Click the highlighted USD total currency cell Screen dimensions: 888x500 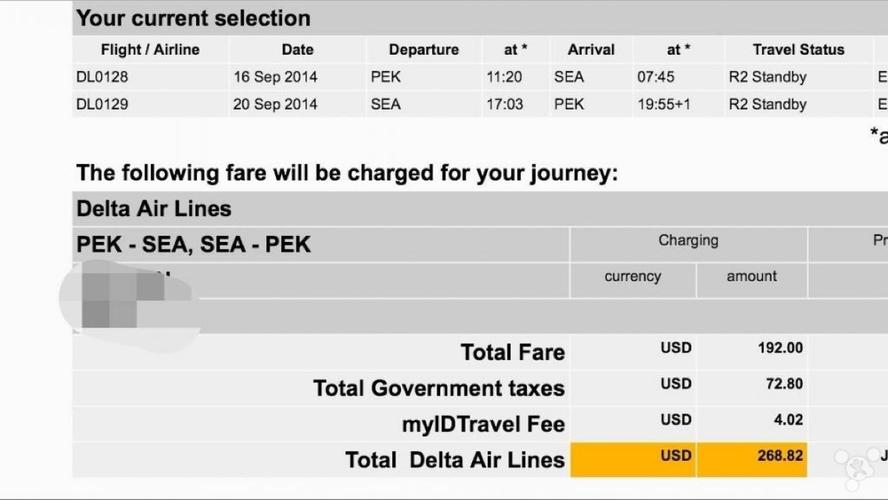click(x=633, y=460)
